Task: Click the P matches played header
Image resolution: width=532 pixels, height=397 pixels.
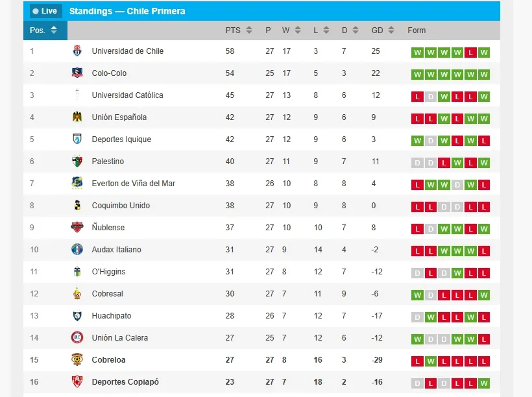Action: [268, 30]
